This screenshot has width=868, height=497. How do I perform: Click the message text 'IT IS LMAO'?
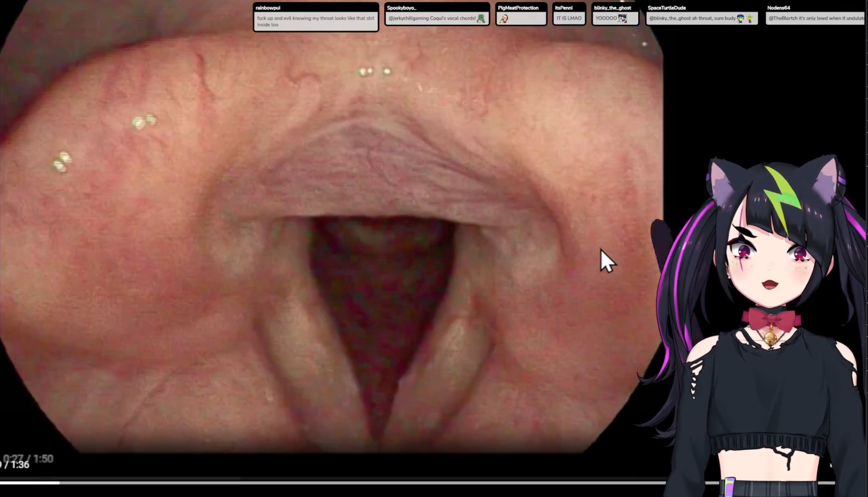point(569,18)
